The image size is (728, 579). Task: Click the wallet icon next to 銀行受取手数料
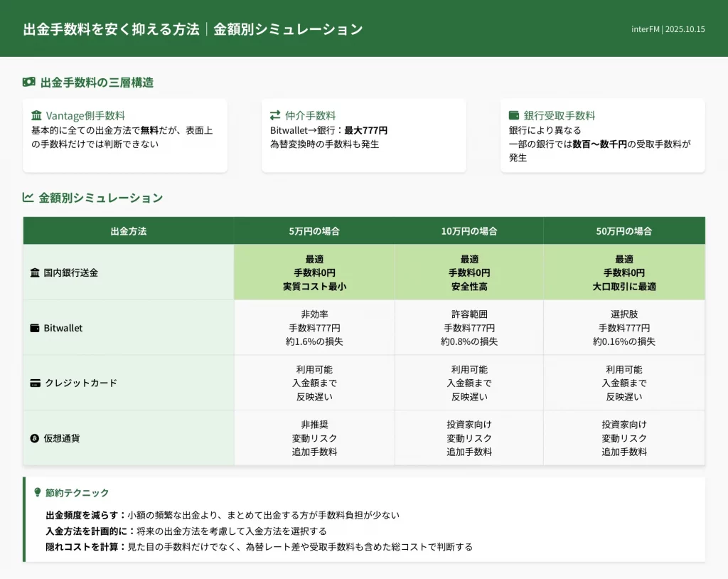pos(514,115)
